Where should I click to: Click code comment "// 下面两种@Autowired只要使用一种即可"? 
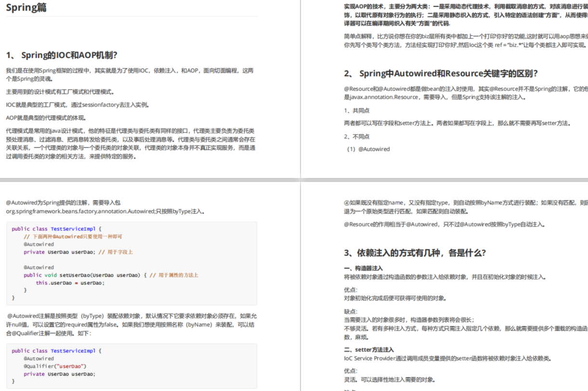(73, 237)
